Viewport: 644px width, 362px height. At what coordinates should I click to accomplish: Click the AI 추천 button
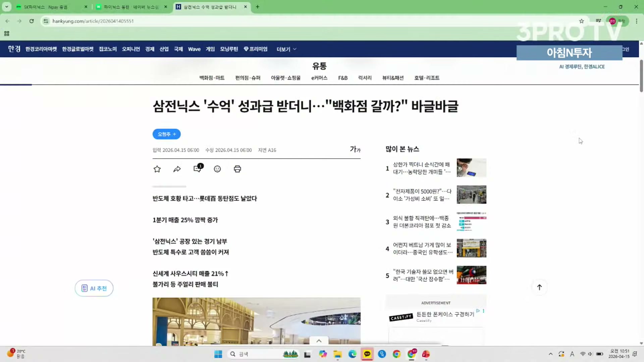coord(94,288)
